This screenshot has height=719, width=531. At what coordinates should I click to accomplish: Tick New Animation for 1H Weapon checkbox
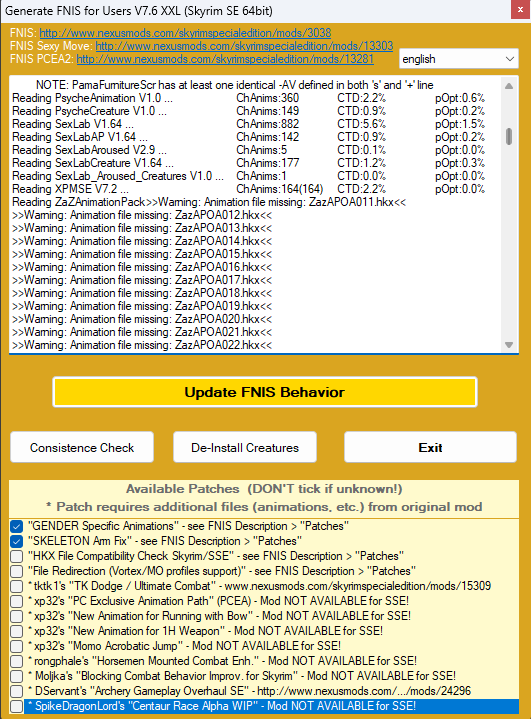[x=17, y=631]
